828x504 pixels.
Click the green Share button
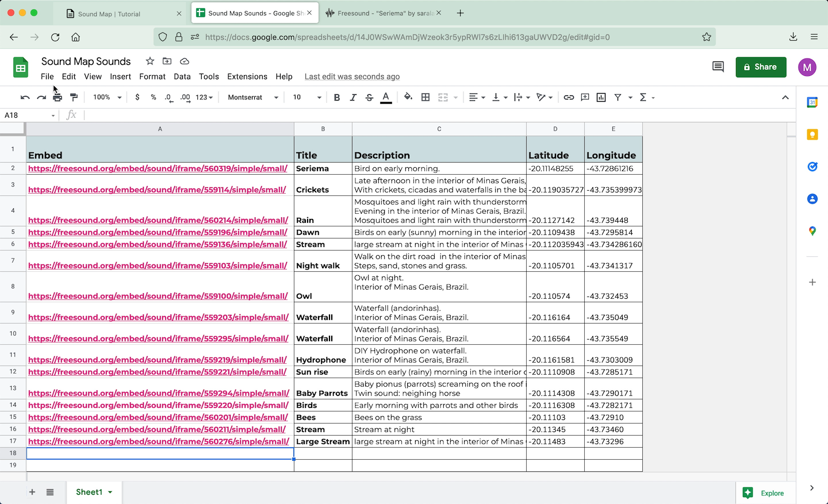(x=761, y=67)
